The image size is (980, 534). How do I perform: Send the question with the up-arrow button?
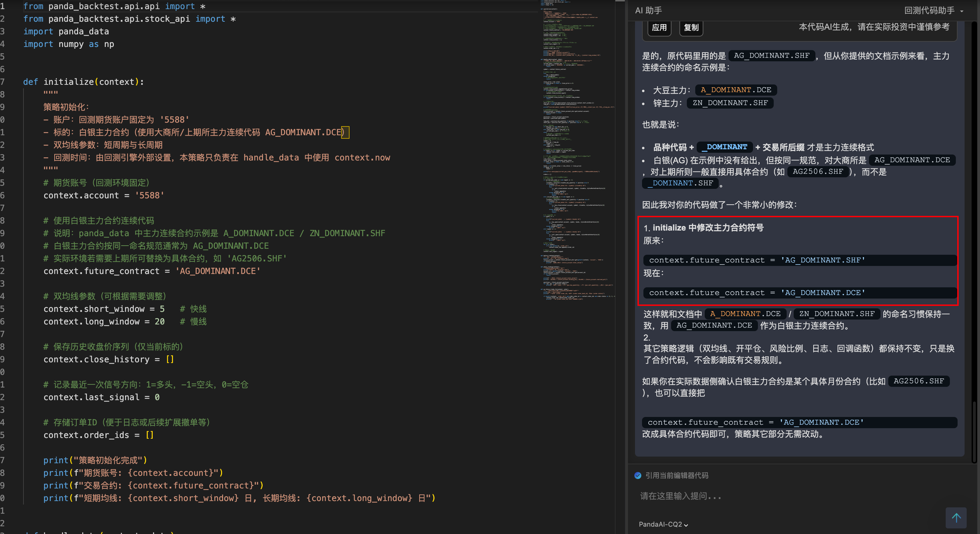[955, 517]
